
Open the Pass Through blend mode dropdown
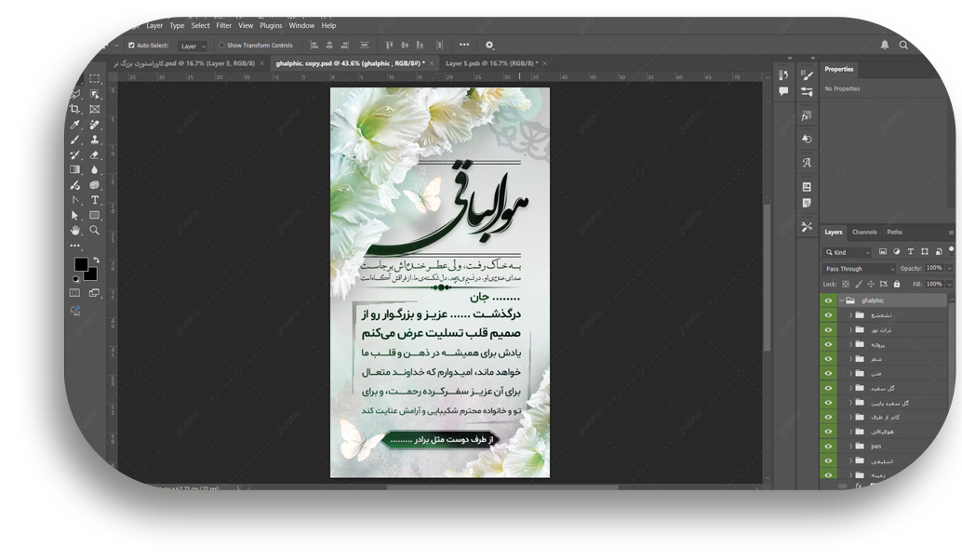[x=859, y=269]
